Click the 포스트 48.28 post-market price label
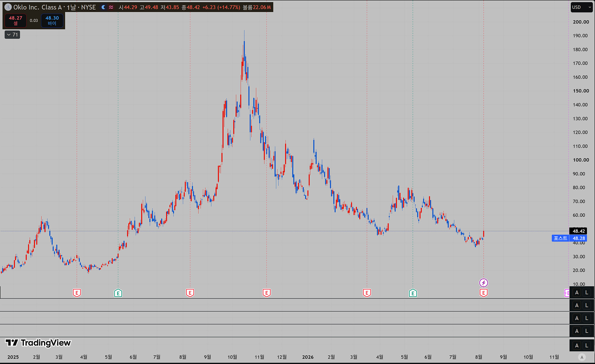This screenshot has width=595, height=364. [569, 238]
